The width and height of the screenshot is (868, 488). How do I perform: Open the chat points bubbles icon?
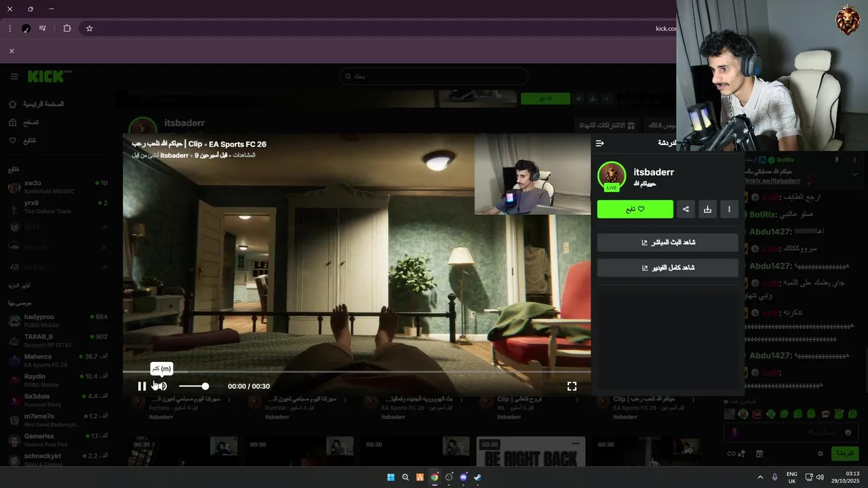pos(742,453)
